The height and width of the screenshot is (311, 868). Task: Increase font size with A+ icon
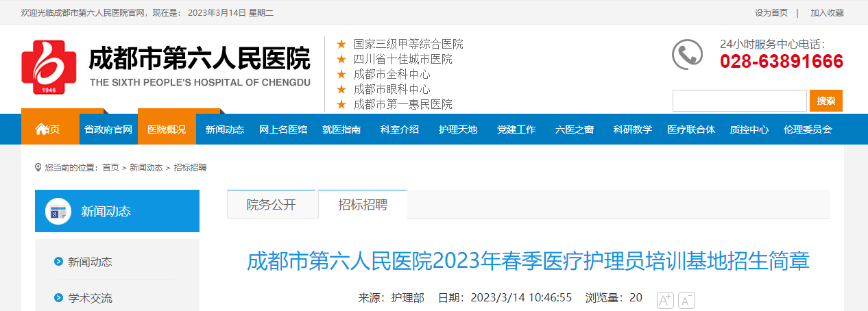665,300
